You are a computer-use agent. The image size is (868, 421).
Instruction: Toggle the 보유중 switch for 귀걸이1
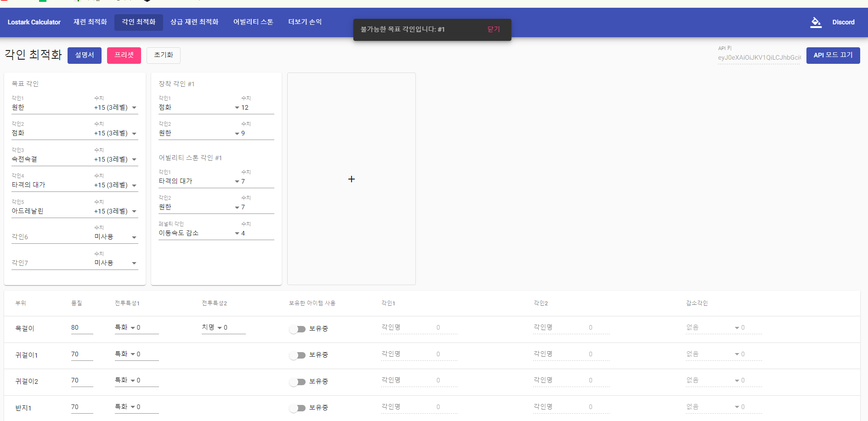[297, 355]
